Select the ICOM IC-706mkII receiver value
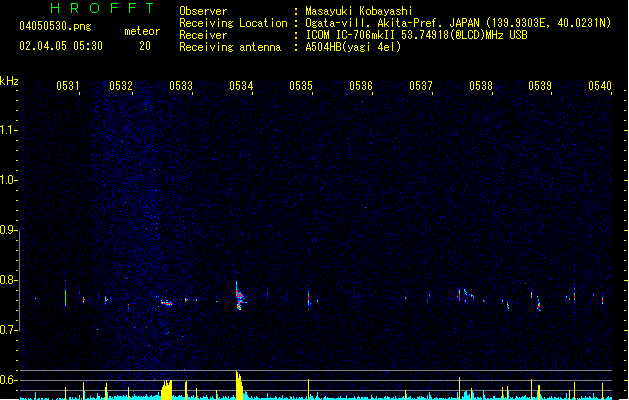This screenshot has height=400, width=629. pyautogui.click(x=416, y=35)
